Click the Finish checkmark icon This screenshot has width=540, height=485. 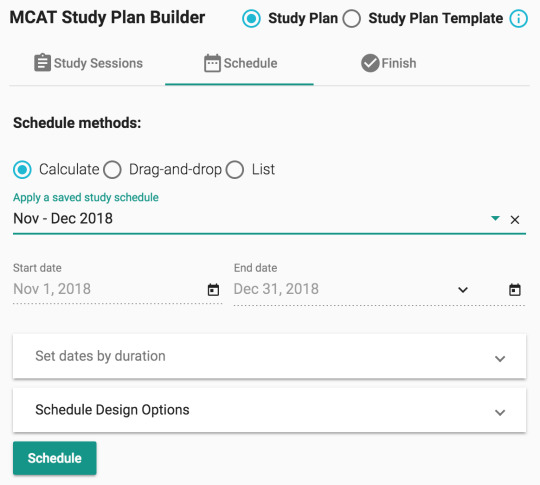click(x=370, y=63)
